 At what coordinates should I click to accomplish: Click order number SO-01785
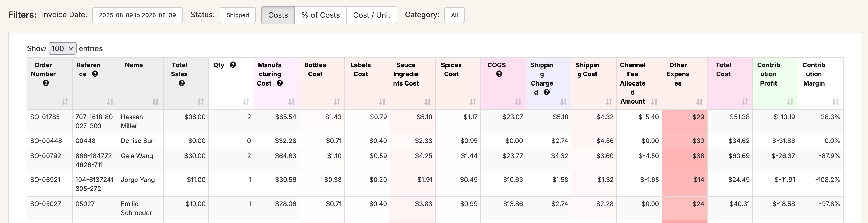45,117
